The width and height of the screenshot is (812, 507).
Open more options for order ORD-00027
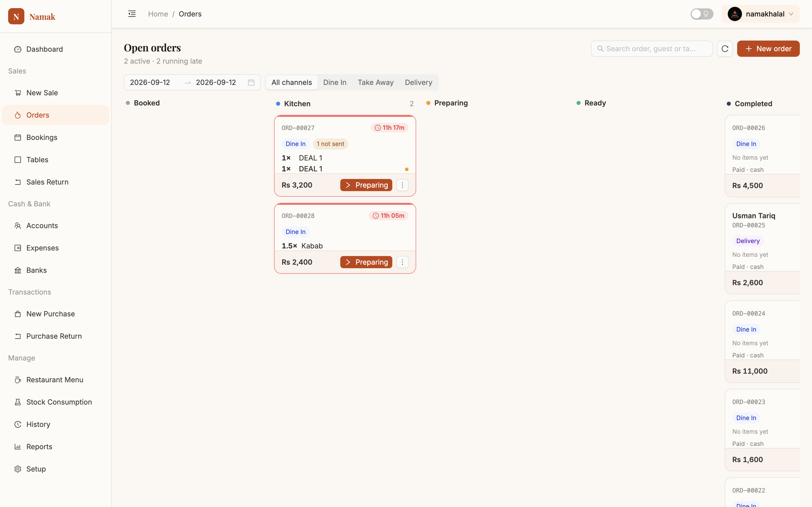pyautogui.click(x=402, y=185)
